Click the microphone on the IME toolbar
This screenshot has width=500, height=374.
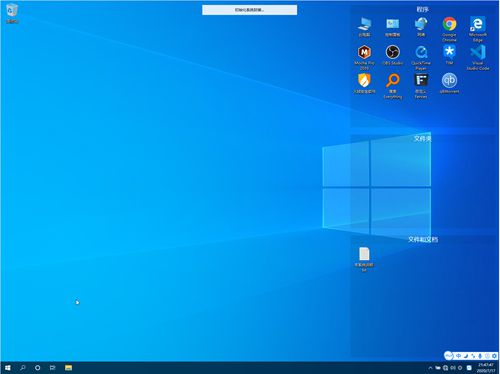click(x=480, y=356)
